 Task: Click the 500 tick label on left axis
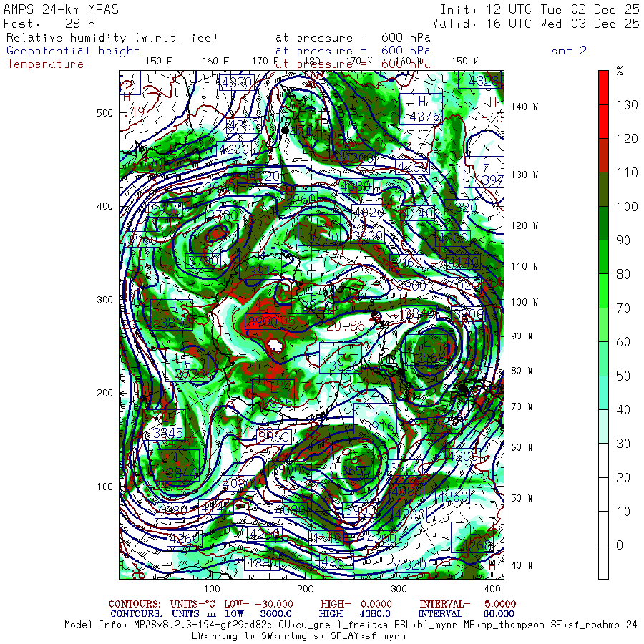[x=104, y=113]
